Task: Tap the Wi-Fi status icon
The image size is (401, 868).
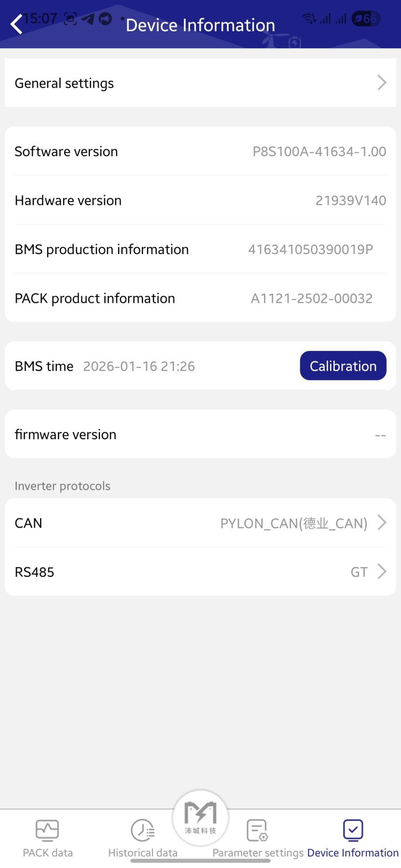Action: click(309, 19)
